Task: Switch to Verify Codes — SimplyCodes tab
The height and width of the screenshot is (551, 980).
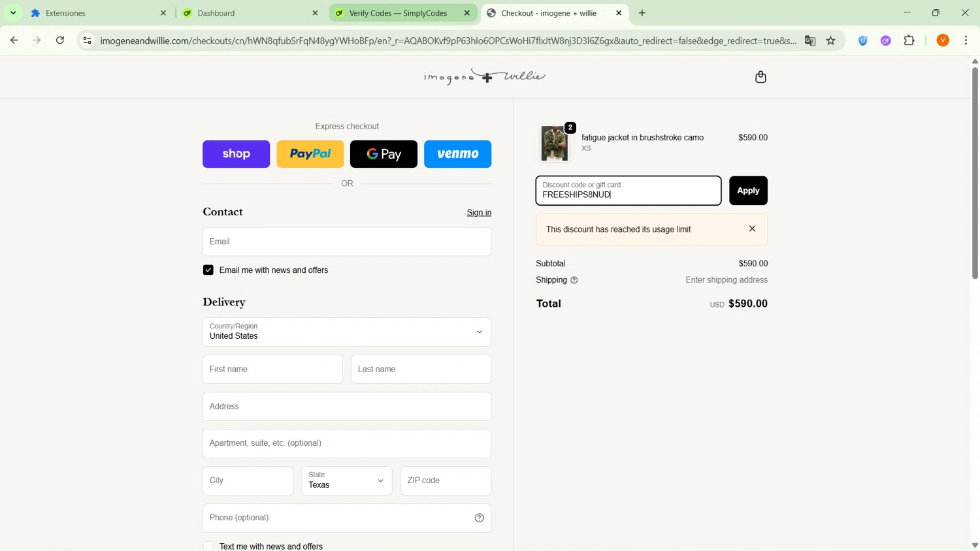Action: point(403,13)
